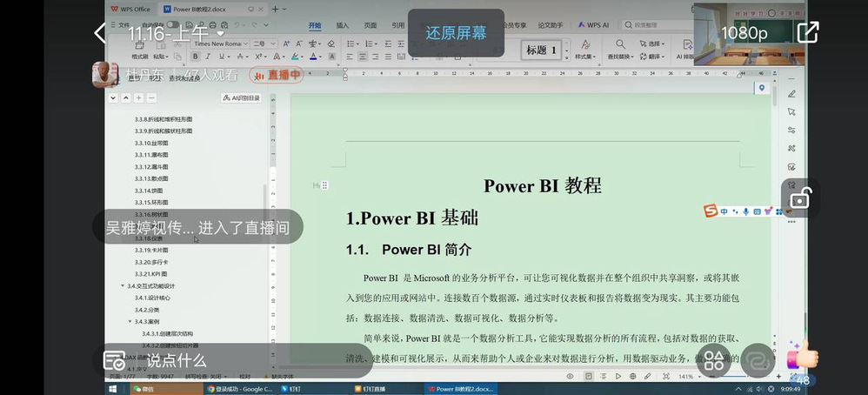Select the 引用 ribbon tab
The image size is (868, 395).
398,25
